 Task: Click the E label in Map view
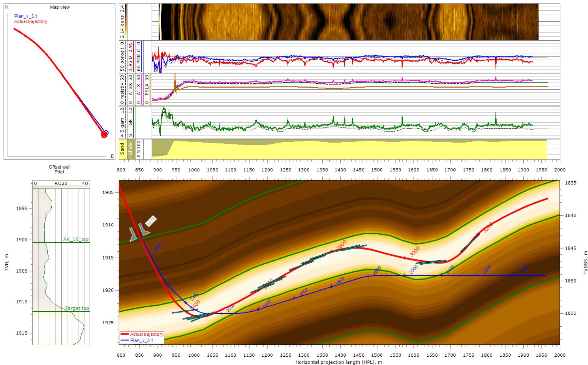[112, 156]
